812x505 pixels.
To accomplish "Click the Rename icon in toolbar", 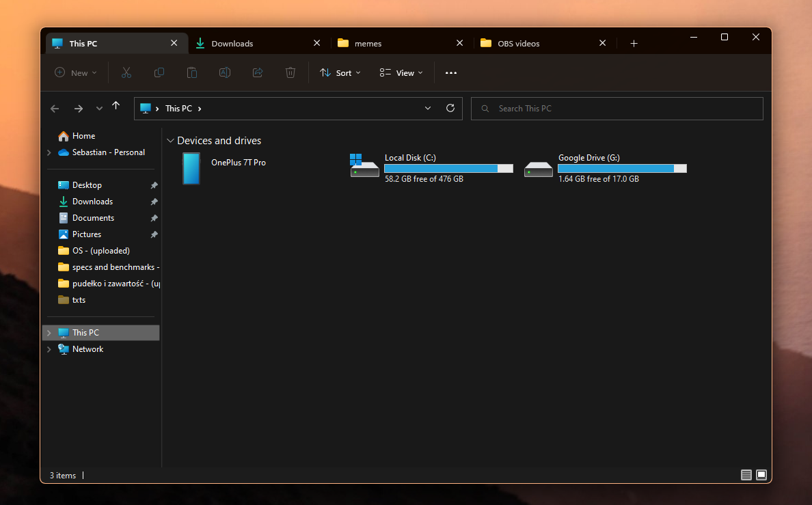I will pos(224,72).
